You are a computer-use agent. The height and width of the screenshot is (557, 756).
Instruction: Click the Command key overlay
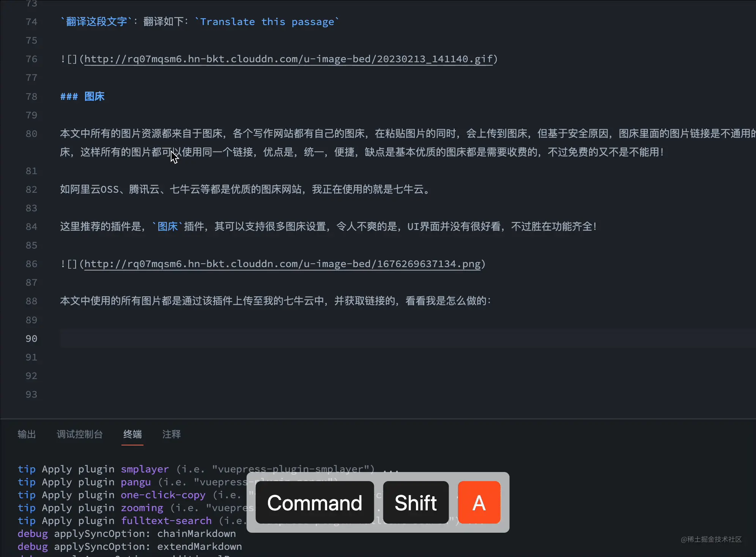(x=315, y=503)
